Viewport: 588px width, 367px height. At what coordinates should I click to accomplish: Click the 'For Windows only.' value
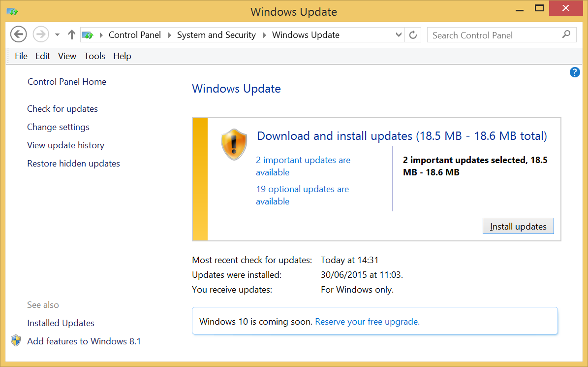pos(357,290)
